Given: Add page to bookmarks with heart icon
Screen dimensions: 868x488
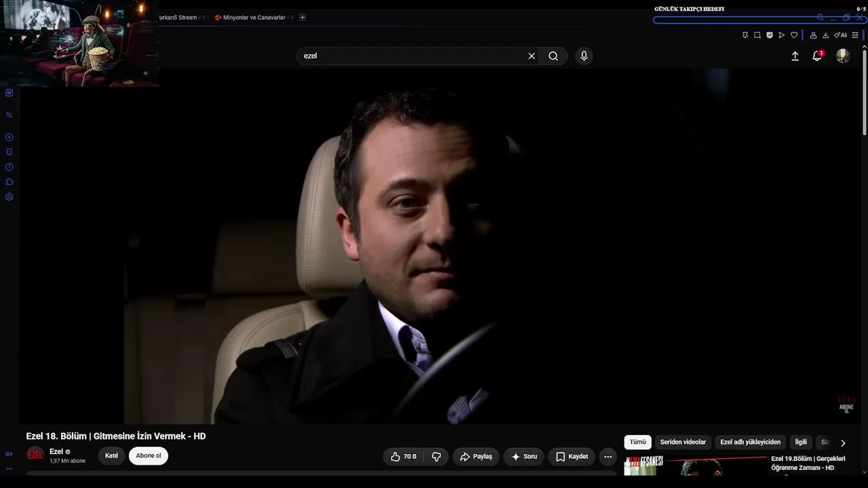Looking at the screenshot, I should pos(794,35).
